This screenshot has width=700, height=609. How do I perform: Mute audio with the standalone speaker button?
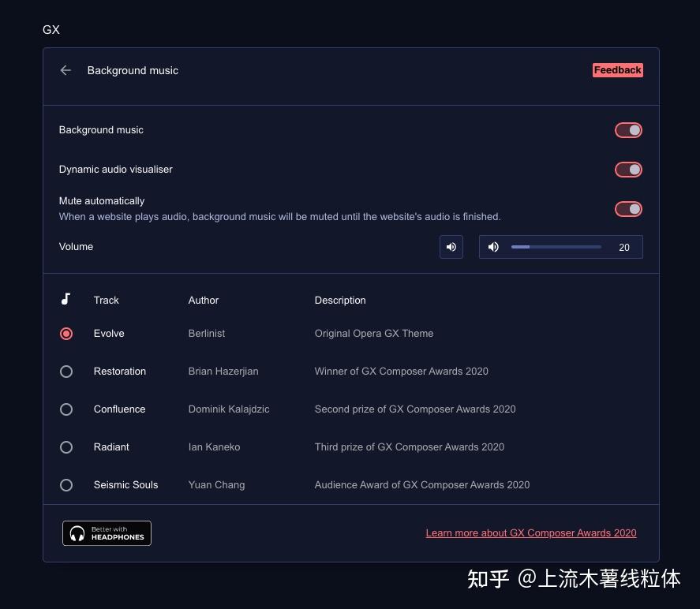[x=451, y=247]
